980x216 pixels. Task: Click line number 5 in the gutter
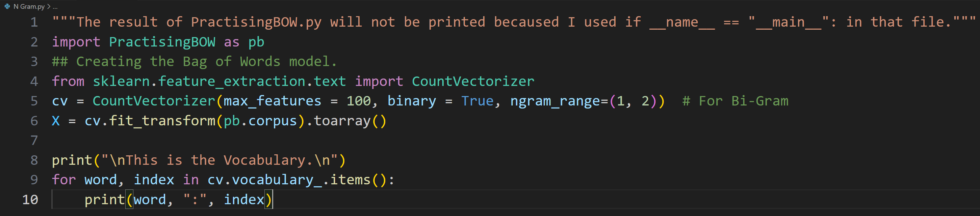34,101
